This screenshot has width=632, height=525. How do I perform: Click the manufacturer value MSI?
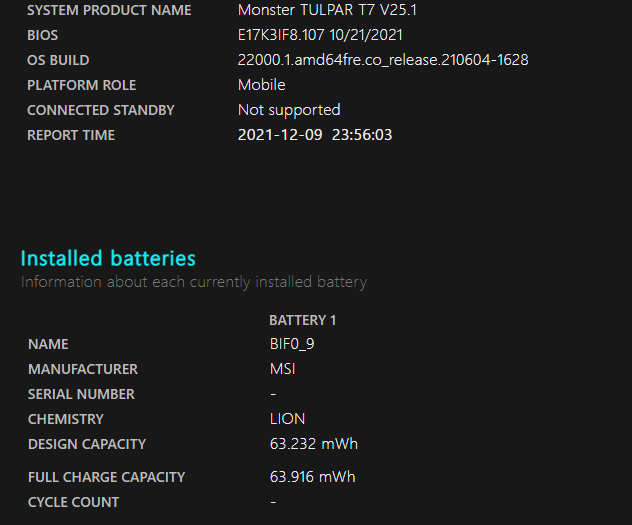[282, 369]
